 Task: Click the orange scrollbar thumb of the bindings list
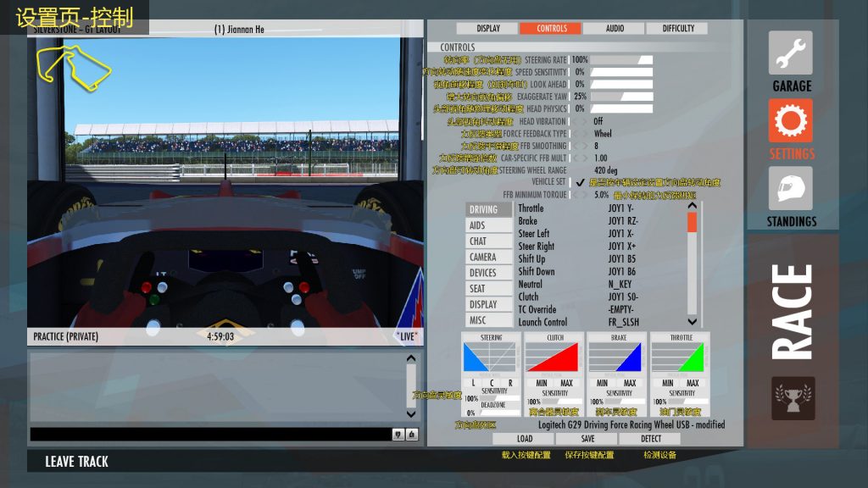pyautogui.click(x=692, y=222)
